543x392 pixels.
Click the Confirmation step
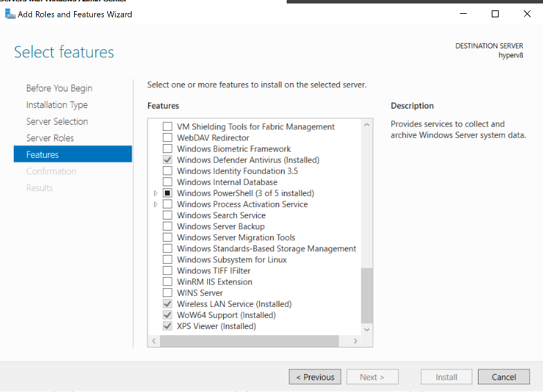pos(51,172)
